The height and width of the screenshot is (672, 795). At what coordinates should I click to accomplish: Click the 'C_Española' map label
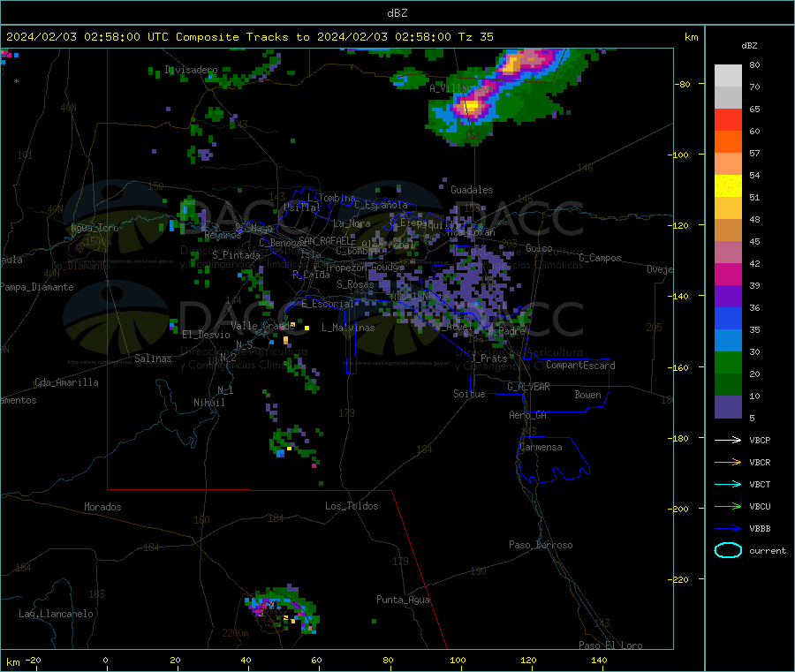click(381, 205)
